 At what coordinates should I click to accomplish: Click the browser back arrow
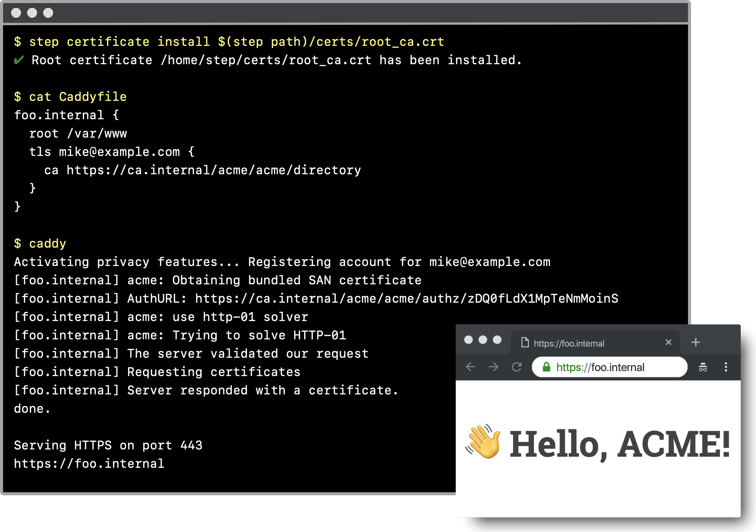point(471,367)
